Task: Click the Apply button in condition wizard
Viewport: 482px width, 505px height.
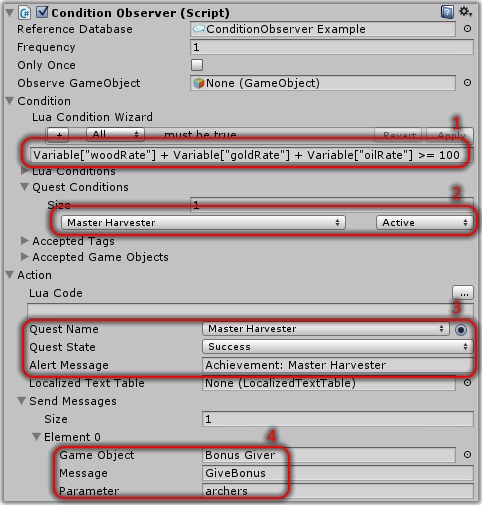Action: pos(450,134)
